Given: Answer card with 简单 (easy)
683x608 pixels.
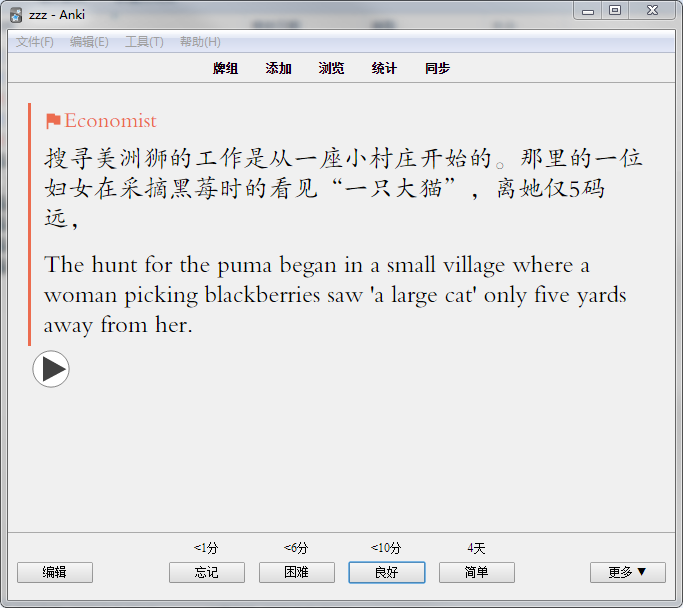Looking at the screenshot, I should tap(477, 572).
